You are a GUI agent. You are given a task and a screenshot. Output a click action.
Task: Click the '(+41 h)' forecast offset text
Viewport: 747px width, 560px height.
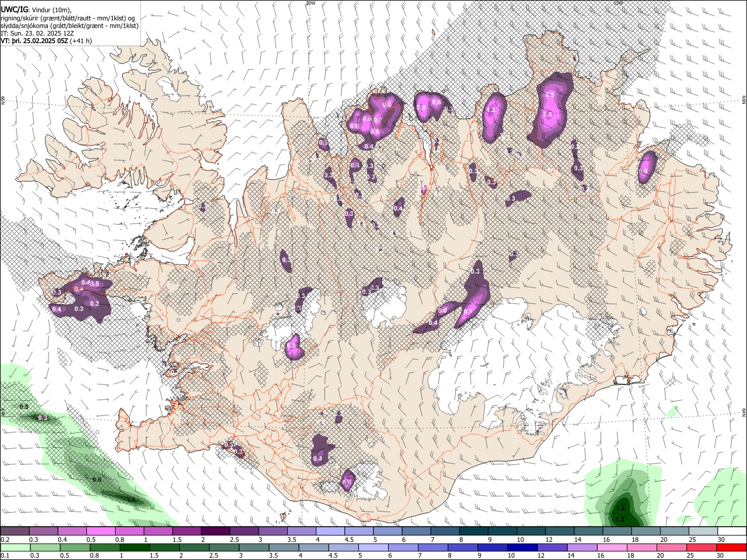tap(81, 41)
